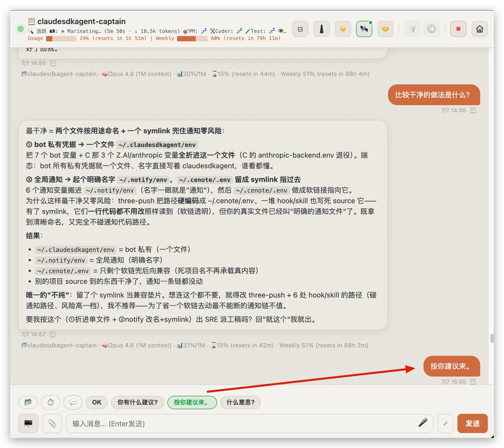Viewport: 504px width, 448px height.
Task: Click the 结果: heading in reply
Action: coord(34,236)
